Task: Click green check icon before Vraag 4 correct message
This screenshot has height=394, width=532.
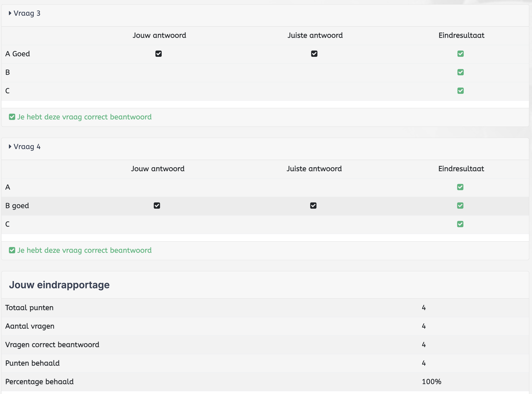Action: pyautogui.click(x=12, y=250)
